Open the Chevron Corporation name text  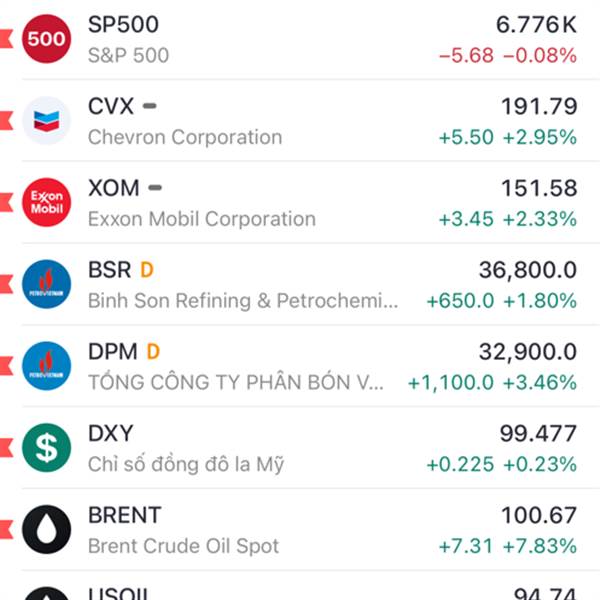185,137
